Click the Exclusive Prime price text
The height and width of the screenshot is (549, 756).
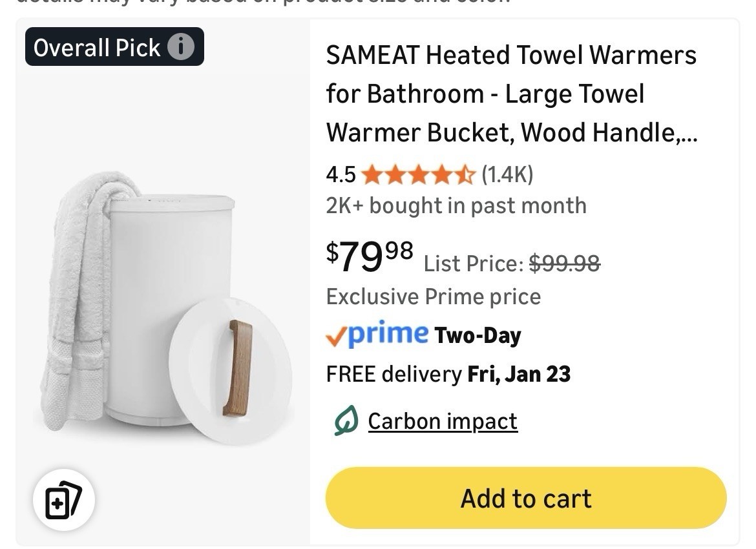(x=433, y=296)
